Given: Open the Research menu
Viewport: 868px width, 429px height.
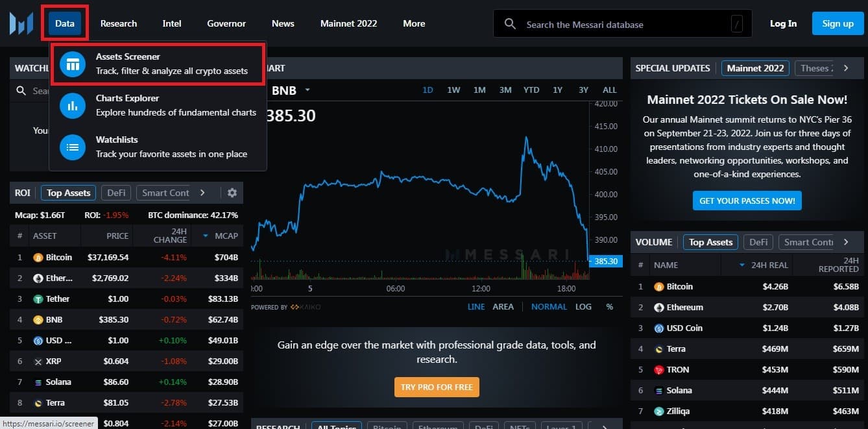Looking at the screenshot, I should [119, 23].
